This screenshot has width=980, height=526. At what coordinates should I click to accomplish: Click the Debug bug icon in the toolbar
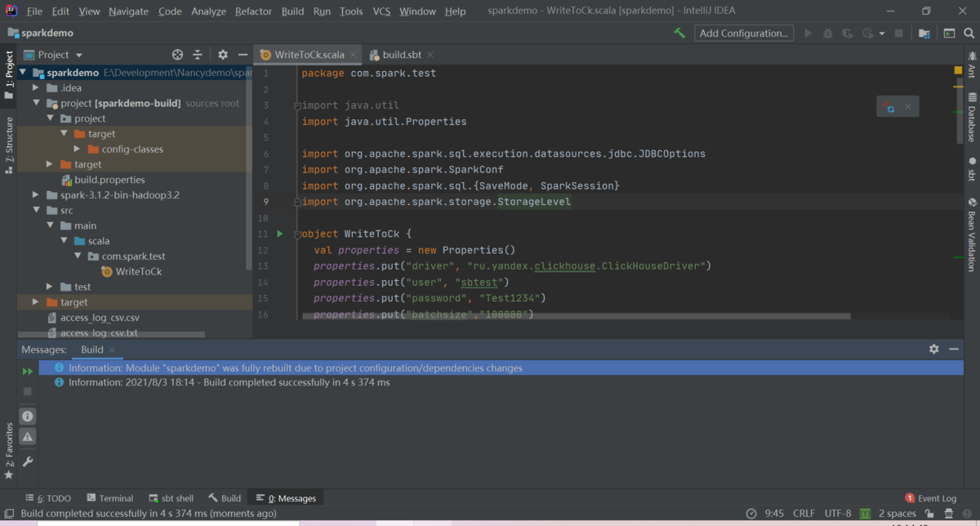coord(828,33)
